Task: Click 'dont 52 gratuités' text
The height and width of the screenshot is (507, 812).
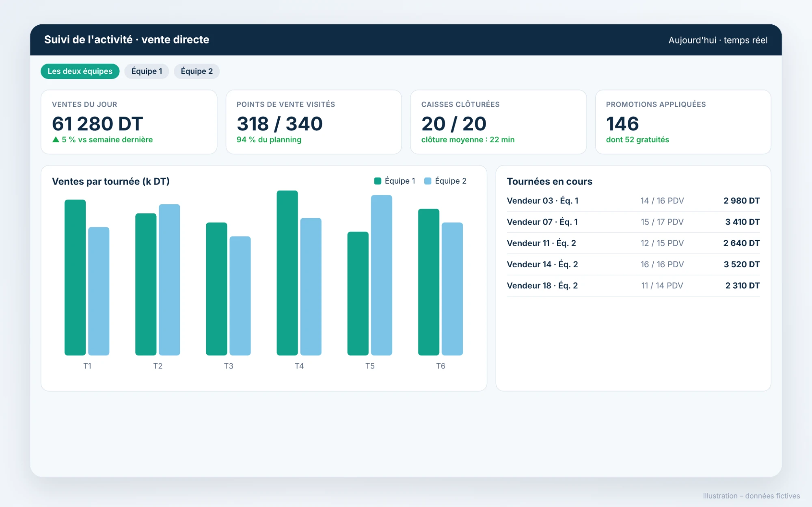Action: pyautogui.click(x=637, y=139)
